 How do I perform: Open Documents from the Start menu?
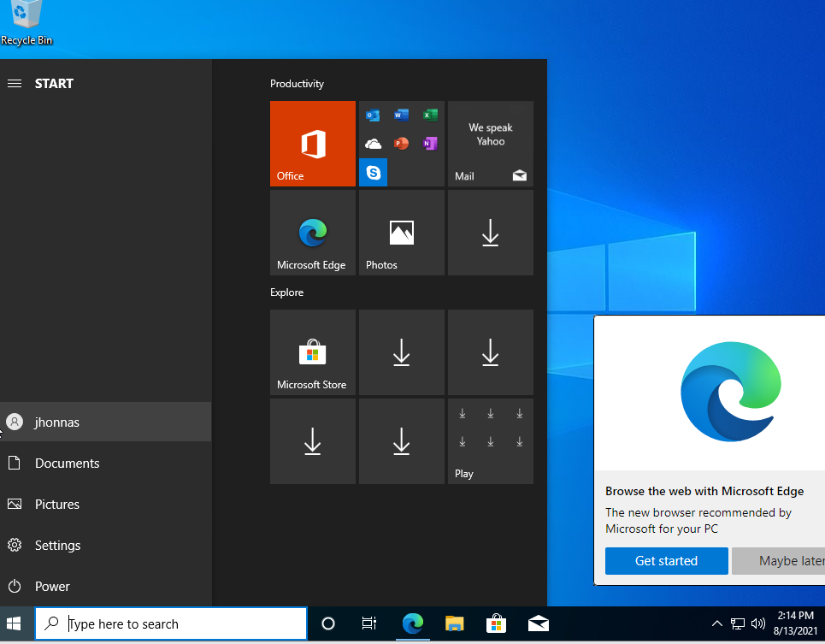106,463
